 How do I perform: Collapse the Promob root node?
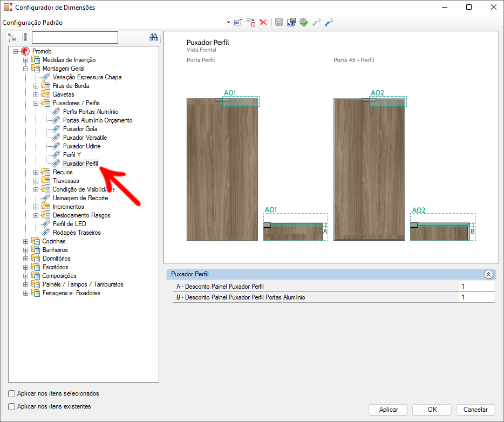(x=15, y=51)
